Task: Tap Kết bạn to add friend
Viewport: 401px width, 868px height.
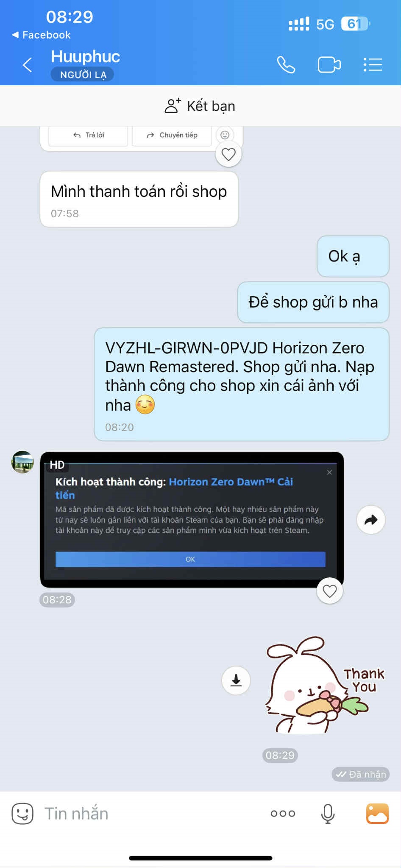Action: tap(200, 106)
